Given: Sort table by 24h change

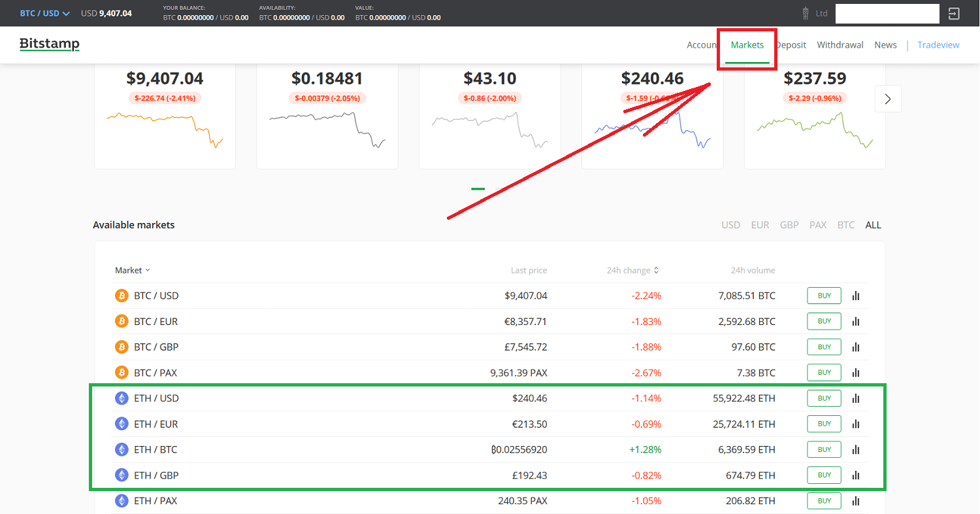Looking at the screenshot, I should point(632,270).
